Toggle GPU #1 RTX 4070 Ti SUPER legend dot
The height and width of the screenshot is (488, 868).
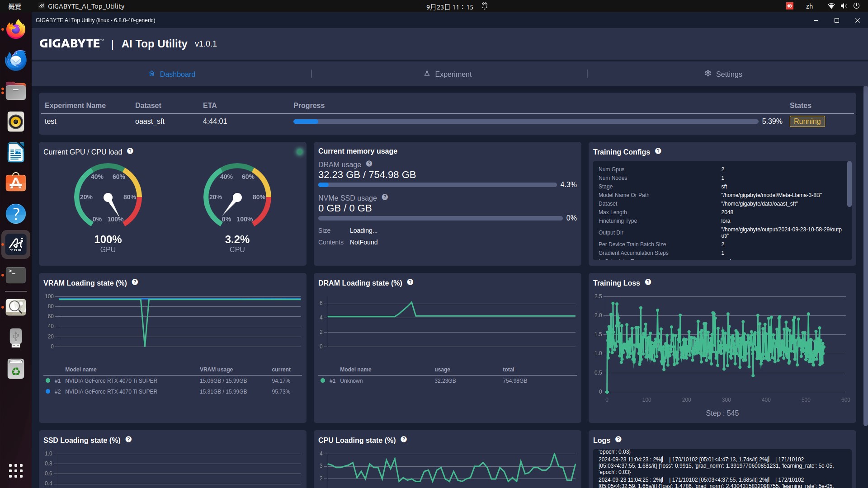click(x=47, y=380)
